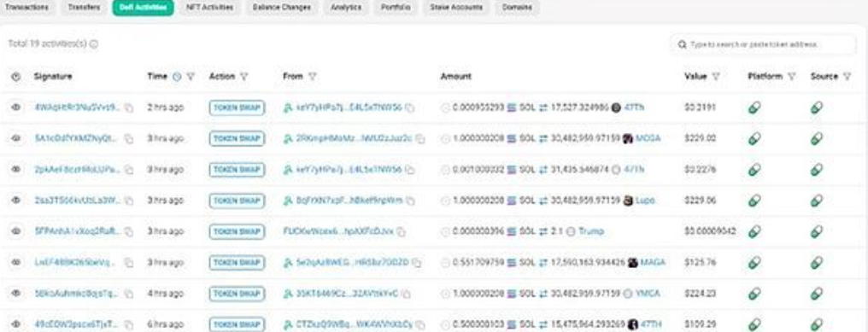Click the Platform icon in the $125.76 row
Viewport: 868px width, 332px height.
pos(754,263)
